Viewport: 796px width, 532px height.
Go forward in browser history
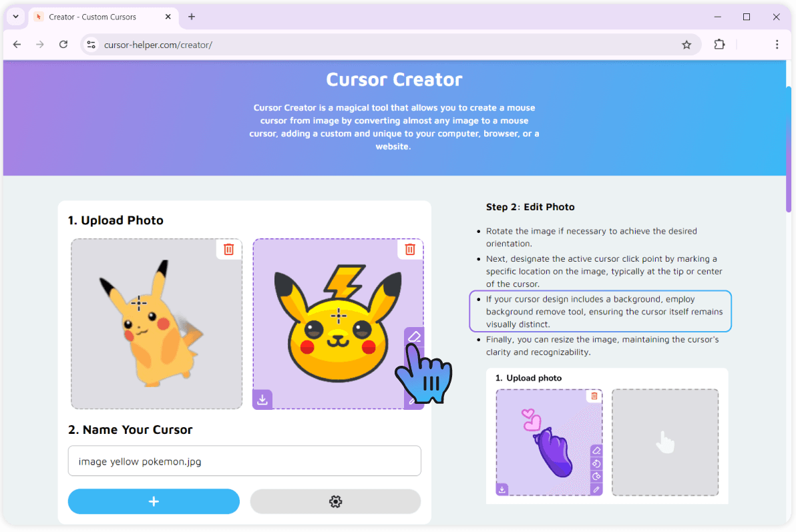pos(40,45)
